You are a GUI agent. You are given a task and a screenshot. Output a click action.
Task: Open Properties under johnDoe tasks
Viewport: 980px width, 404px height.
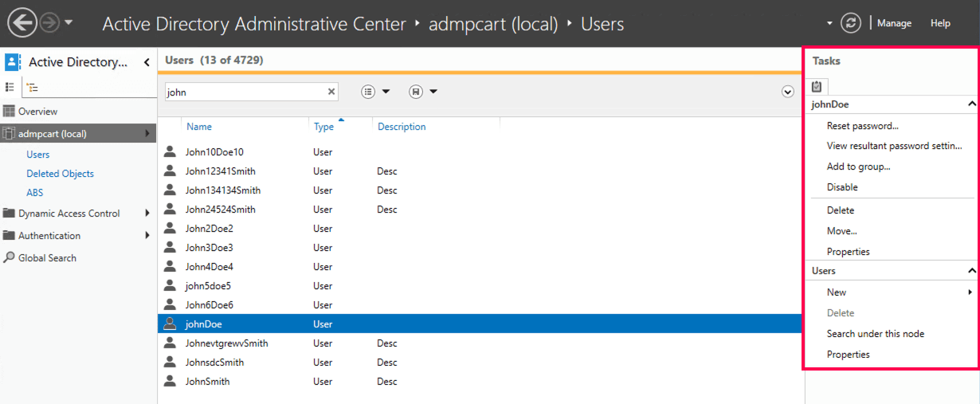click(849, 252)
